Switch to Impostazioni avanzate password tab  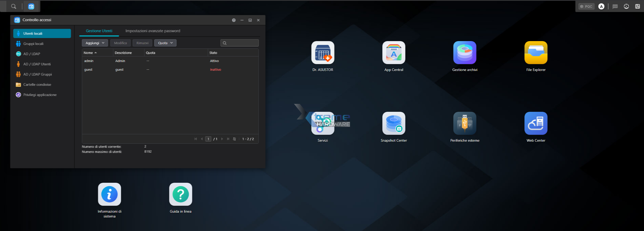click(153, 31)
